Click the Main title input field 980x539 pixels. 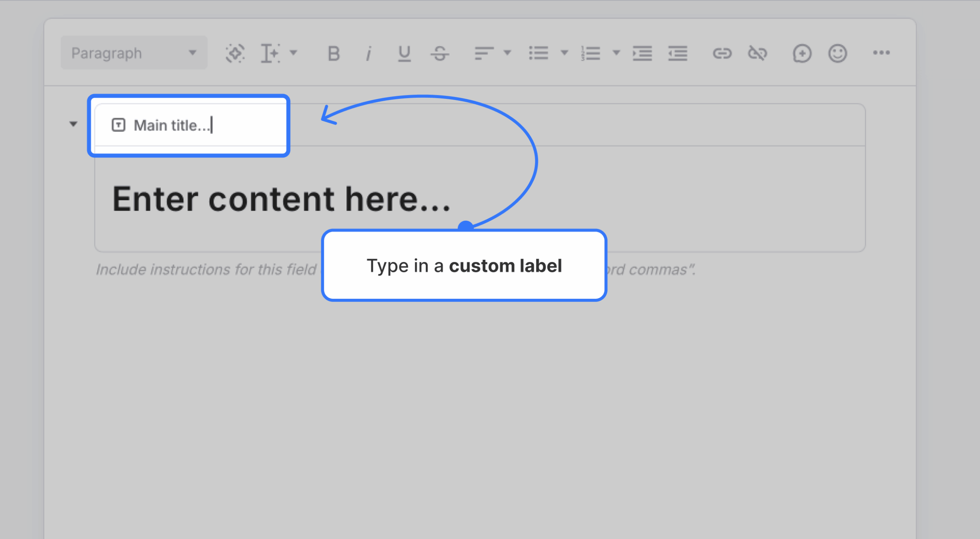click(189, 125)
